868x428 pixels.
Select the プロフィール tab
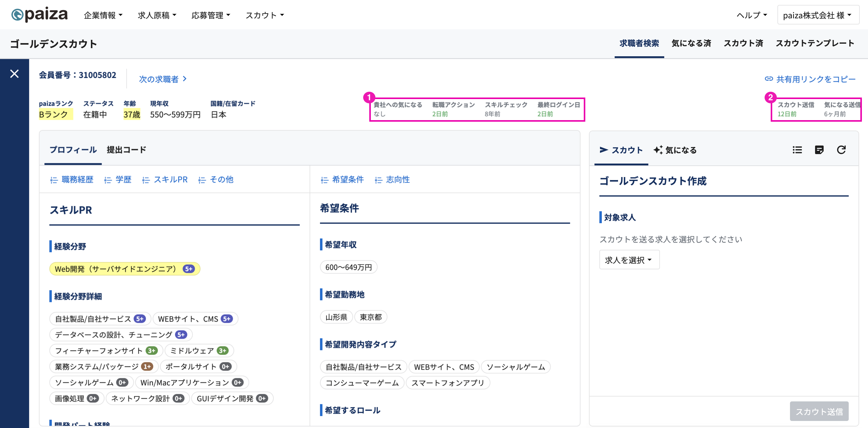[73, 150]
